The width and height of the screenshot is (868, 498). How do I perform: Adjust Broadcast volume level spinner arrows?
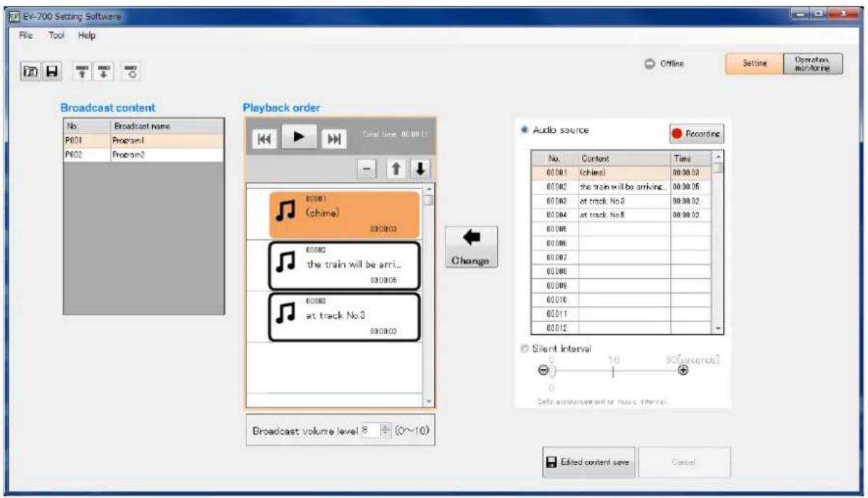(385, 430)
